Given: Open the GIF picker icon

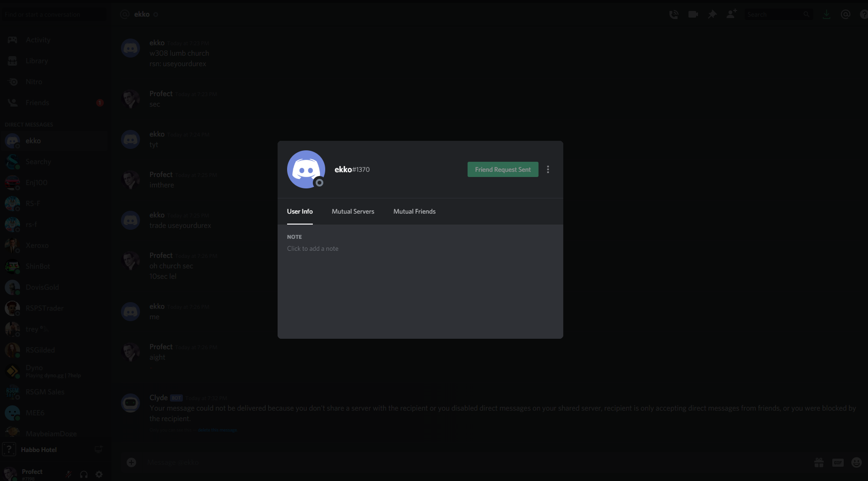Looking at the screenshot, I should click(838, 462).
